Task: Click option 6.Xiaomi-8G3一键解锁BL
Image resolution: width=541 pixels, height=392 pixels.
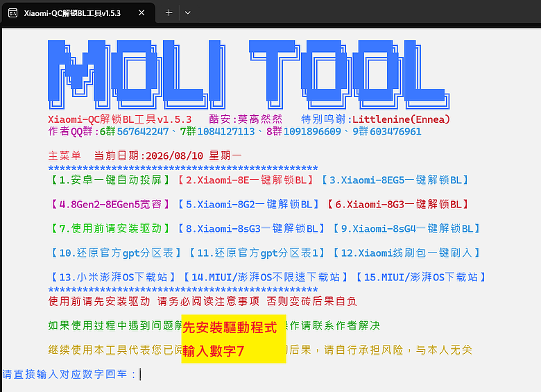Action: pyautogui.click(x=397, y=204)
